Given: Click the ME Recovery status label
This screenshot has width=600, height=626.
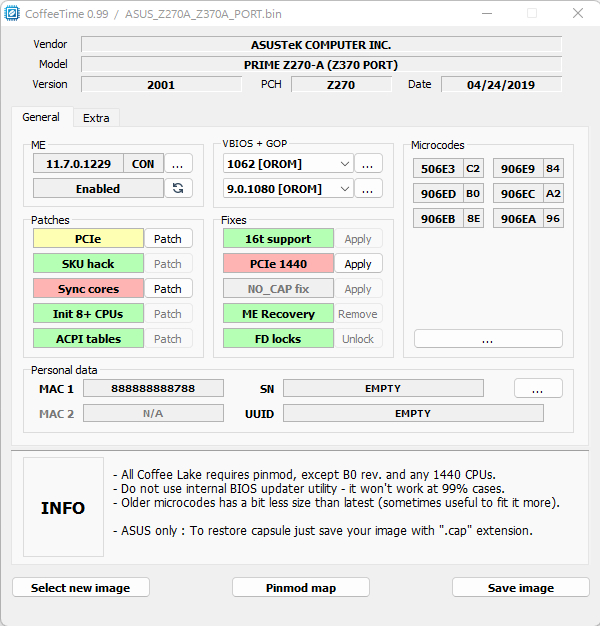Looking at the screenshot, I should (278, 314).
